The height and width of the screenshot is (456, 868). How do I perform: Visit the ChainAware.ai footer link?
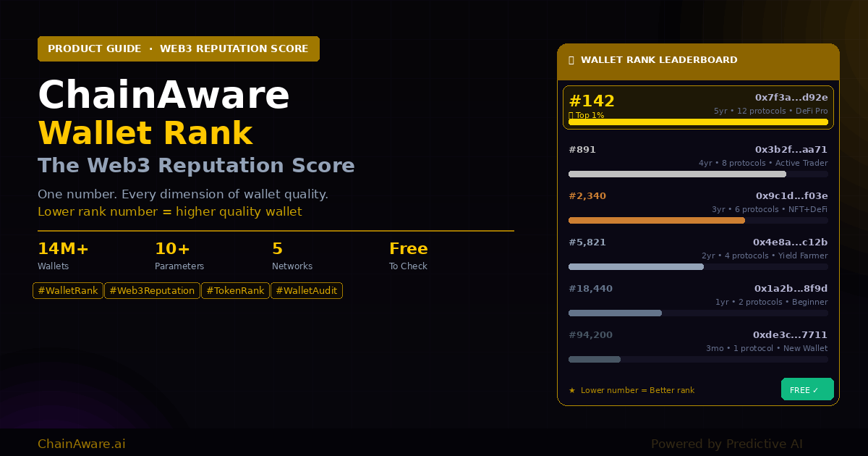(x=81, y=444)
